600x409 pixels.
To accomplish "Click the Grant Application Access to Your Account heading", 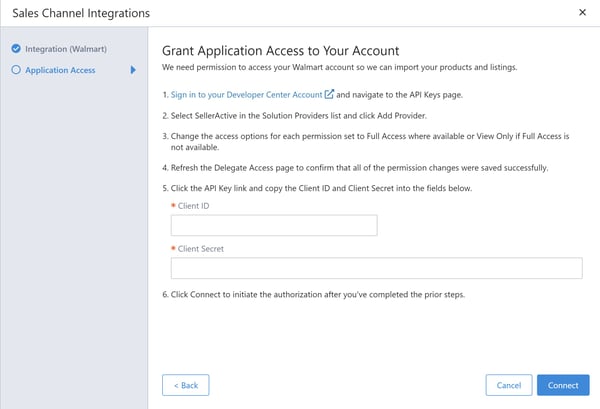I will pyautogui.click(x=280, y=51).
